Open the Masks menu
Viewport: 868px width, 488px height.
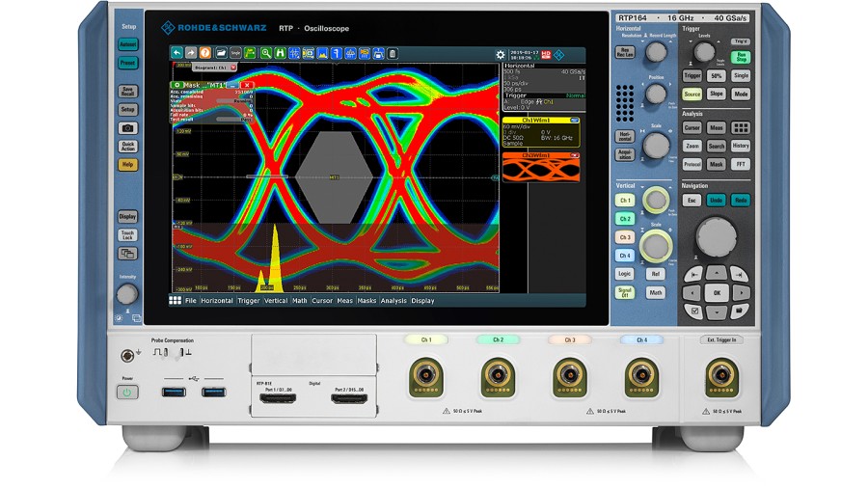366,301
